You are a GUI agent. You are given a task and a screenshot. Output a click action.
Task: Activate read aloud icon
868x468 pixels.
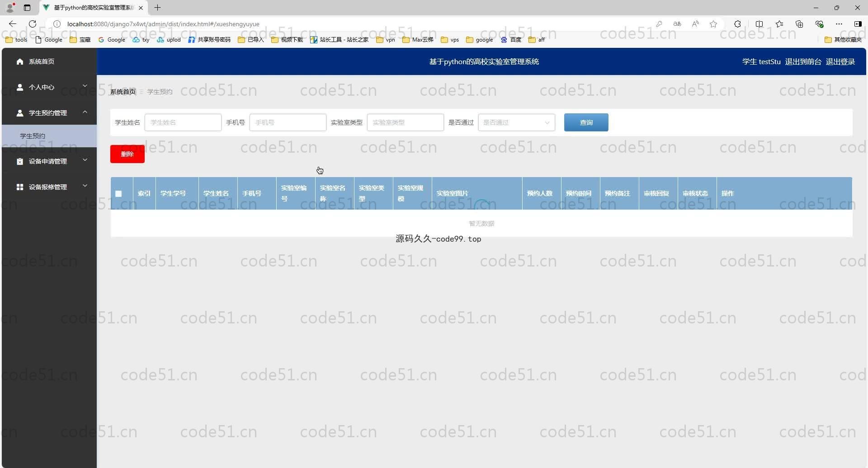pyautogui.click(x=695, y=24)
